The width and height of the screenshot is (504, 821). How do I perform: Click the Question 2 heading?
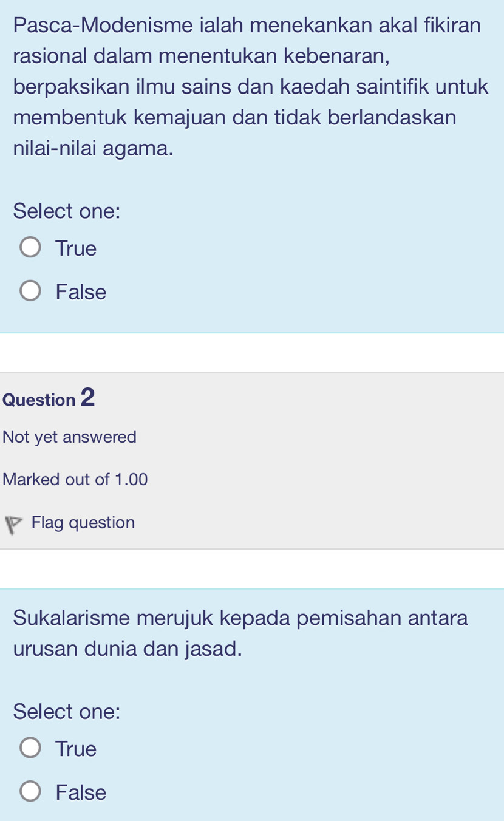click(x=49, y=398)
